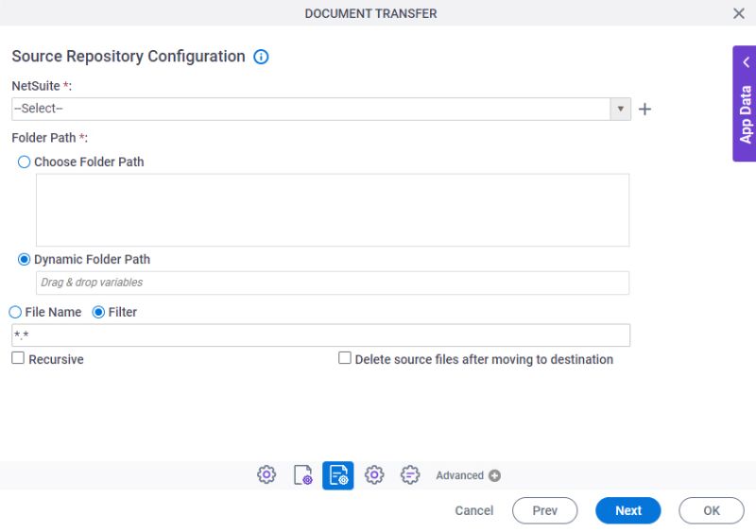Enable the Recursive checkbox
The height and width of the screenshot is (532, 756).
18,358
